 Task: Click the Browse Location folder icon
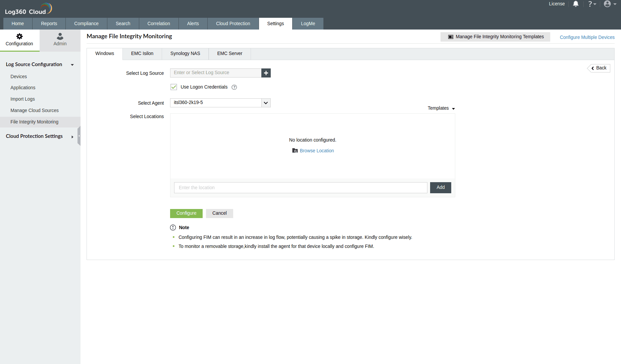(x=295, y=151)
